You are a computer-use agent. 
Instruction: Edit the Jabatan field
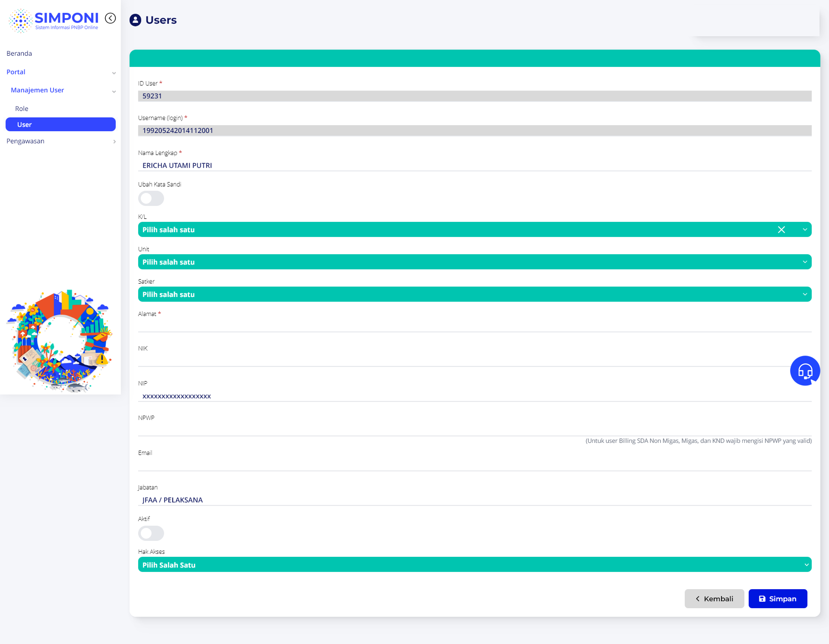click(475, 500)
